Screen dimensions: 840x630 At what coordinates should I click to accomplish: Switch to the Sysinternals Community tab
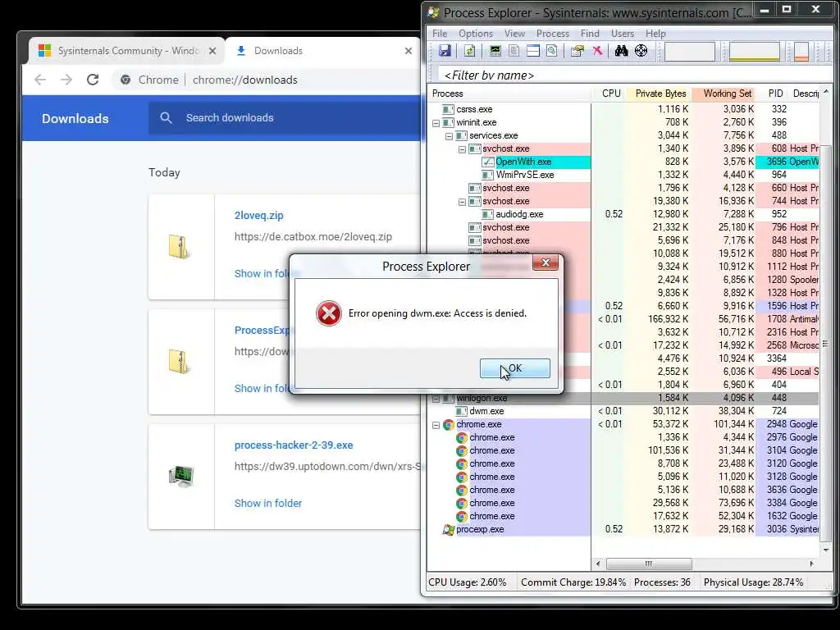pos(126,51)
